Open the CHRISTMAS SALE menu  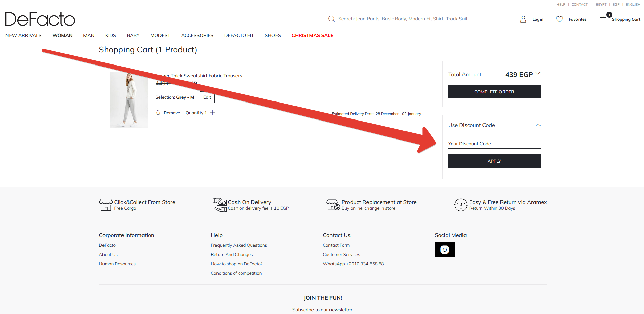pos(312,35)
